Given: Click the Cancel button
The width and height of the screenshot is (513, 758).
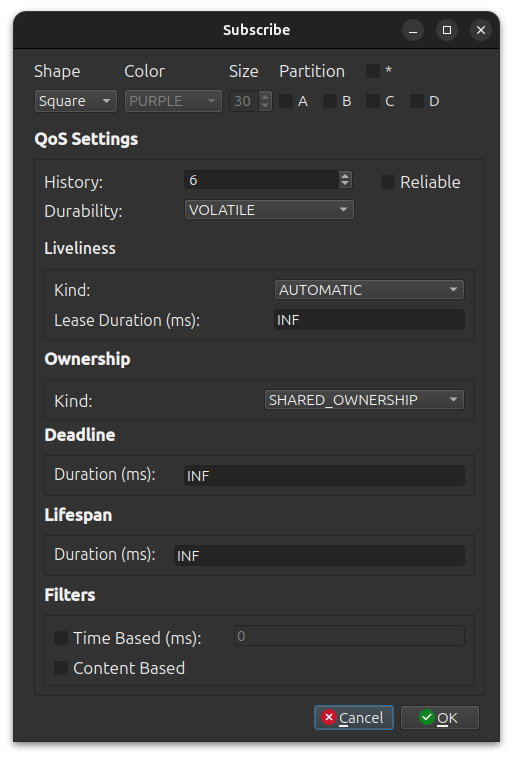Looking at the screenshot, I should [354, 717].
